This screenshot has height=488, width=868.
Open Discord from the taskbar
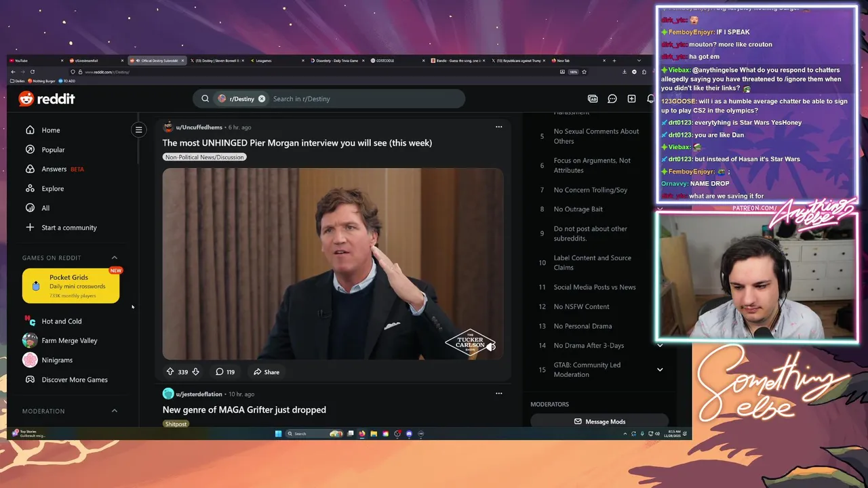coord(409,434)
